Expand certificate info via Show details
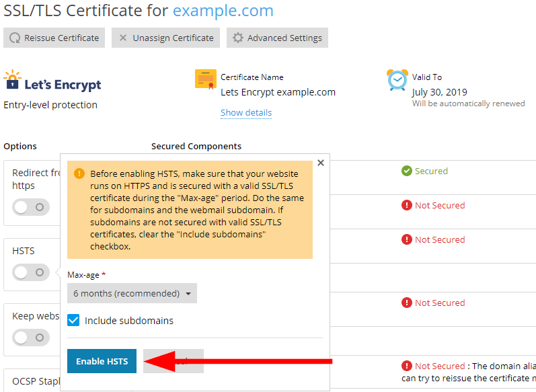This screenshot has width=536, height=392. coord(246,113)
